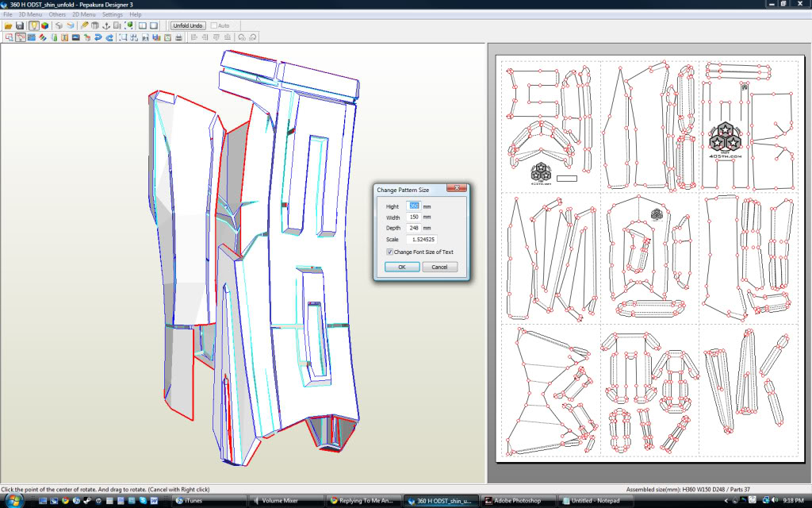Switch to Adobe Photoshop in taskbar
This screenshot has width=812, height=508.
coord(515,501)
